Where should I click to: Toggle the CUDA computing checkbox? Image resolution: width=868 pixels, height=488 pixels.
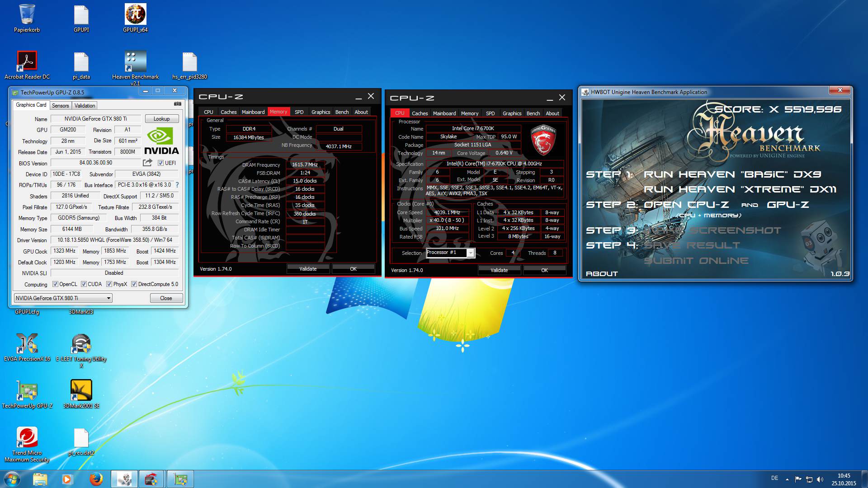(84, 284)
